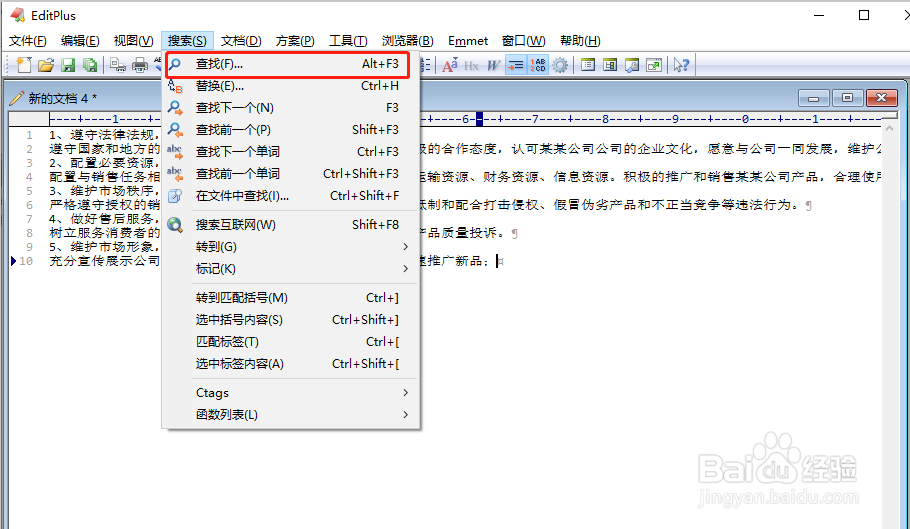
Task: Click the Find Next menu icon
Action: [x=175, y=108]
